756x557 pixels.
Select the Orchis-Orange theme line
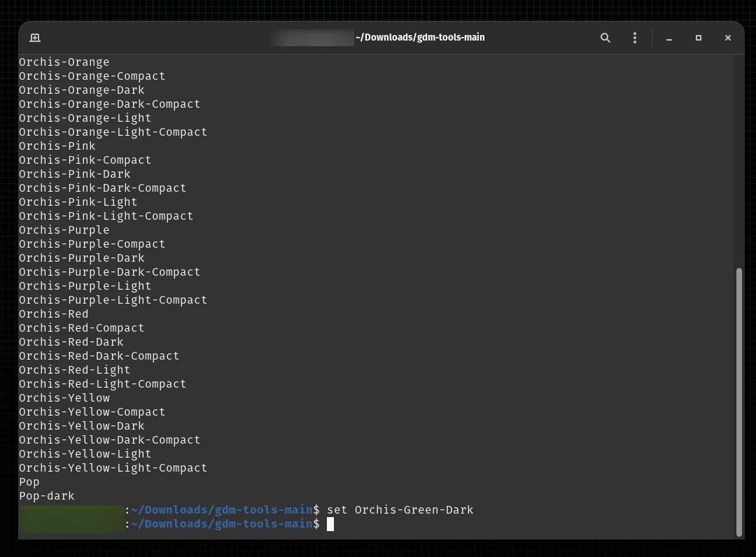pos(64,62)
